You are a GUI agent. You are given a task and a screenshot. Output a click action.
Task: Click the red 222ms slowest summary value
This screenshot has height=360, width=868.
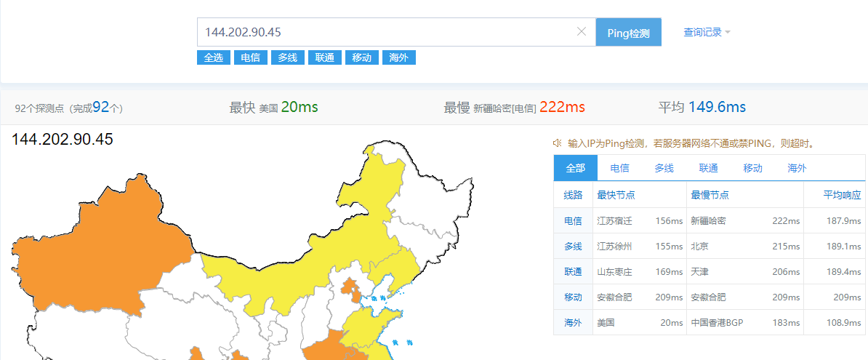point(562,108)
